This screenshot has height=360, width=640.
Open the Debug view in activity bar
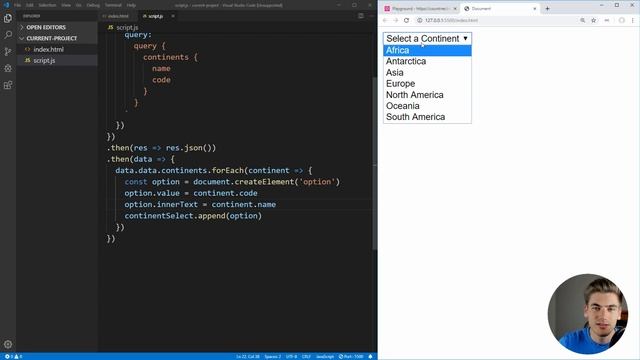pos(8,68)
